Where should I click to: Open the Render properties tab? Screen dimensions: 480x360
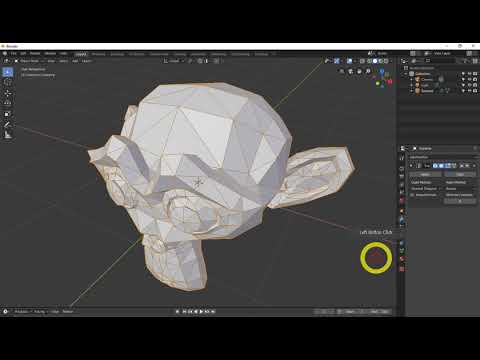tap(402, 168)
